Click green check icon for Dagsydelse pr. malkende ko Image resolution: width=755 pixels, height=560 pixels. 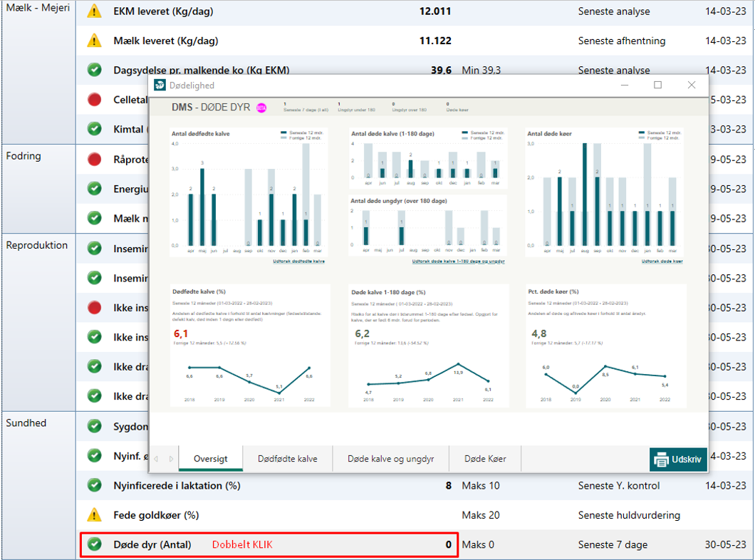click(94, 70)
